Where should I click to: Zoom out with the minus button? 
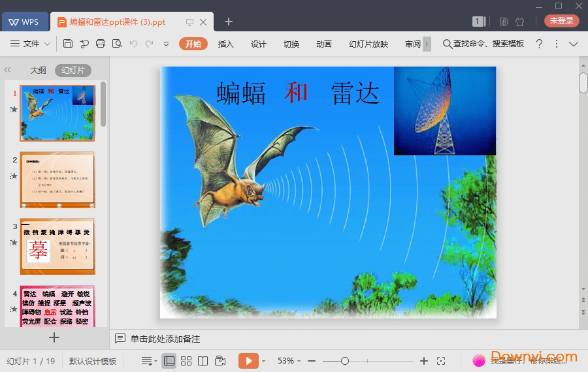312,361
